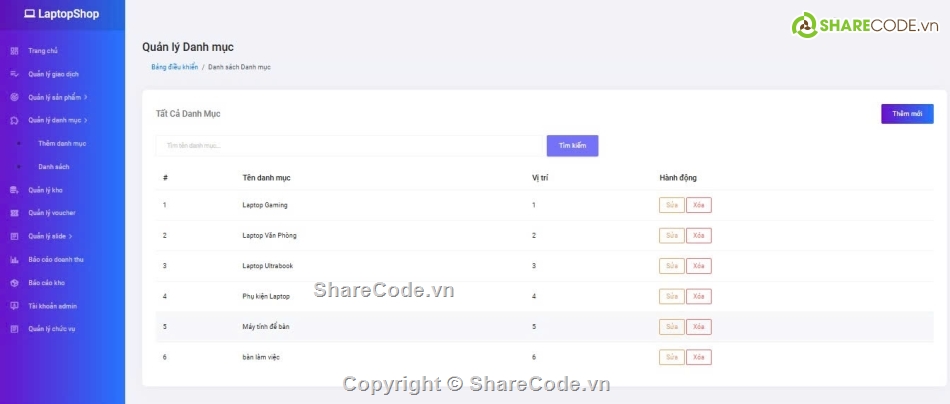This screenshot has height=404, width=950.
Task: Click the Quản lý Danh mục page title
Action: (188, 47)
